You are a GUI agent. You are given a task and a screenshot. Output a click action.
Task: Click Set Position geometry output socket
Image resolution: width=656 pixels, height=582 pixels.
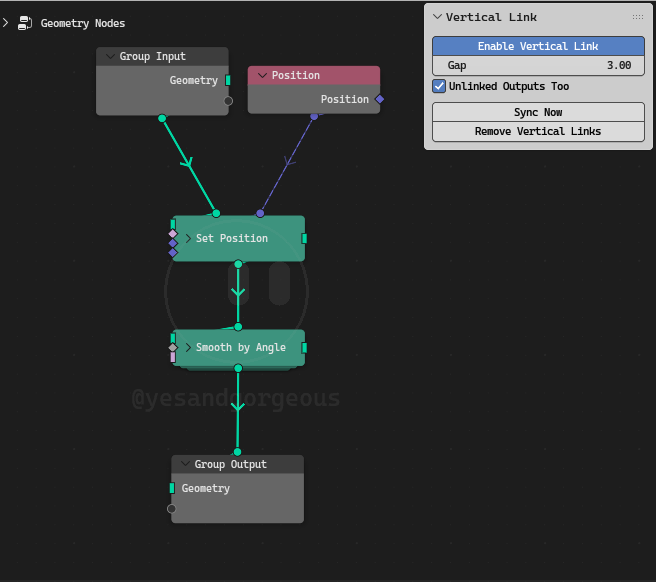click(304, 238)
